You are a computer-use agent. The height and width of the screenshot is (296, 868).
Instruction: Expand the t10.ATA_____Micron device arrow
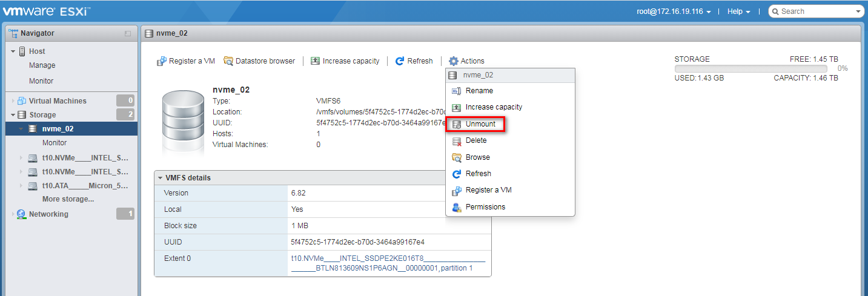(21, 186)
